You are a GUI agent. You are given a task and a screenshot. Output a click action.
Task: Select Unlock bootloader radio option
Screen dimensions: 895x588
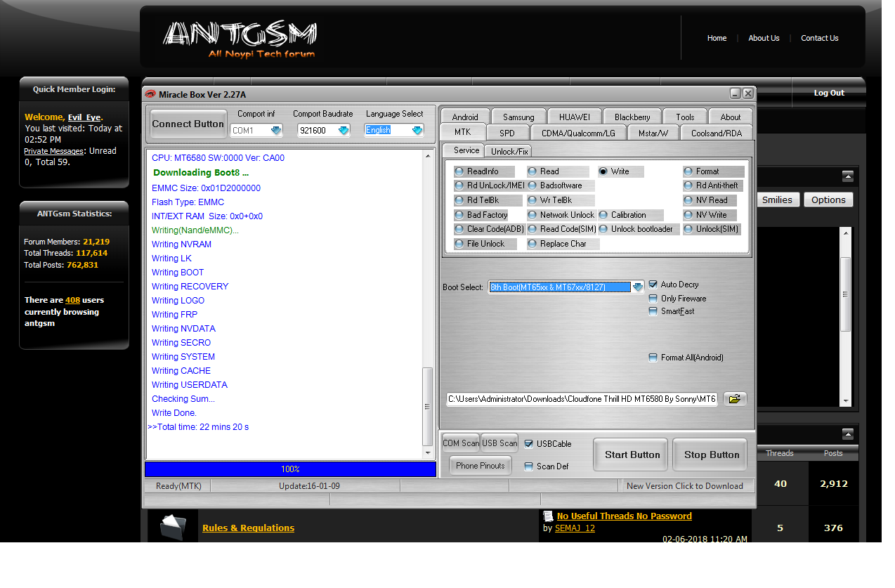tap(638, 229)
